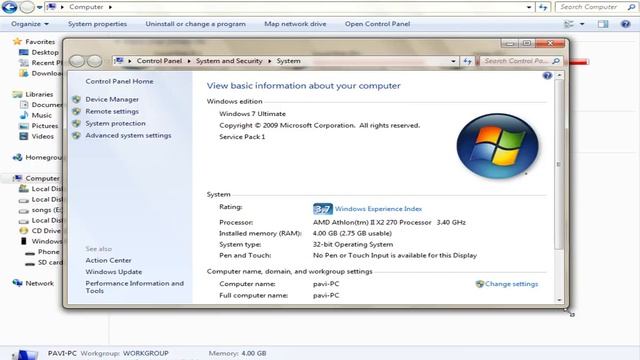Open Advanced system settings
The width and height of the screenshot is (640, 360).
point(128,135)
